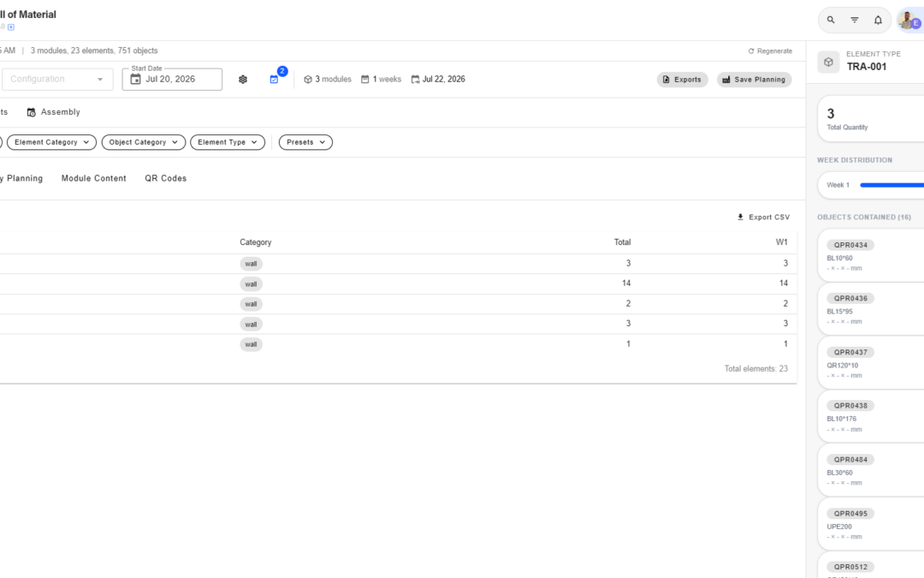The height and width of the screenshot is (578, 924).
Task: Click the calendar icon with badge 2
Action: [x=274, y=79]
